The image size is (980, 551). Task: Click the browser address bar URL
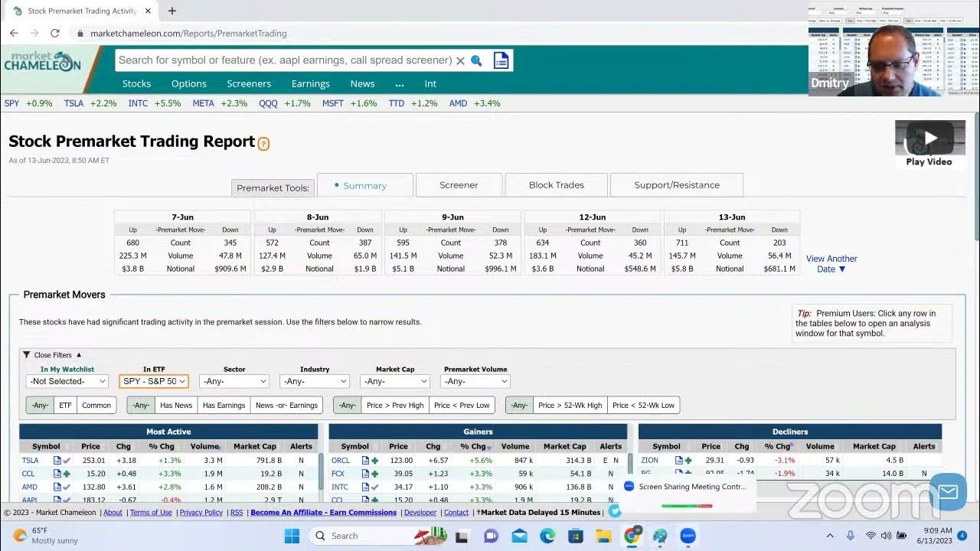click(x=188, y=33)
